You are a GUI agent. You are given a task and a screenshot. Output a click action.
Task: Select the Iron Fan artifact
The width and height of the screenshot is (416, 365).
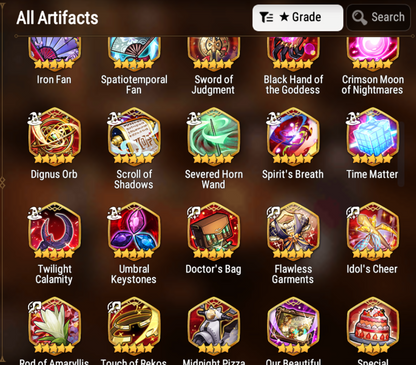(54, 53)
